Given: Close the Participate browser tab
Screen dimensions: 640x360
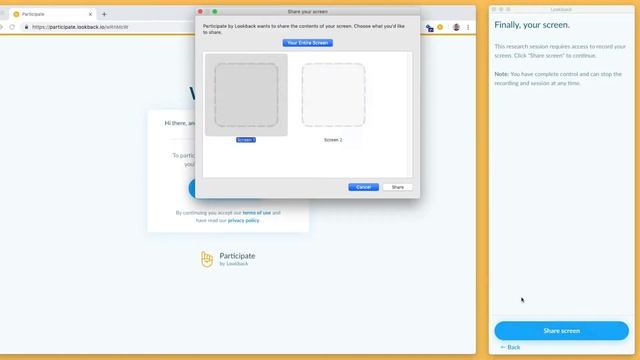Looking at the screenshot, I should coord(90,14).
